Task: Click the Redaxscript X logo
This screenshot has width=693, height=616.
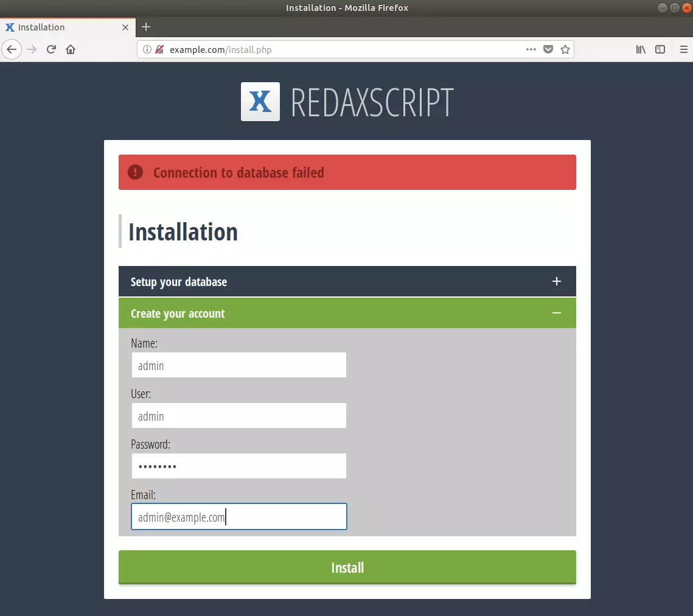Action: point(260,101)
